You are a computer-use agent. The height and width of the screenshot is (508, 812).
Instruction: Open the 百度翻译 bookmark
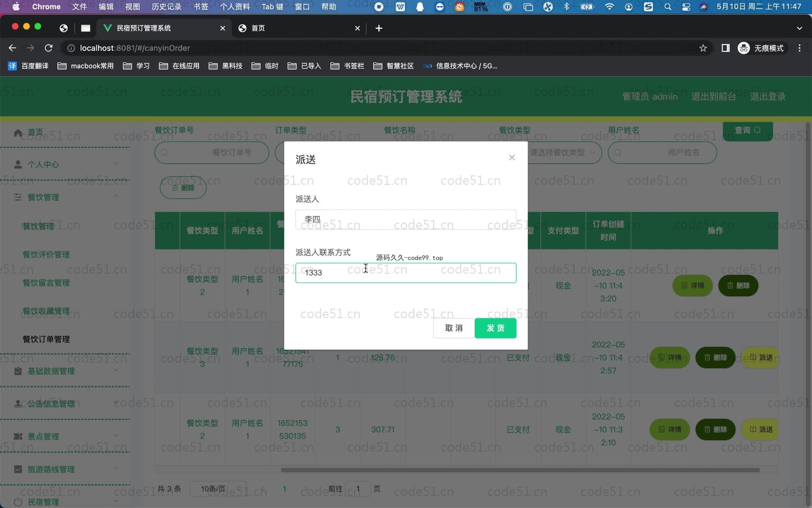[x=28, y=66]
